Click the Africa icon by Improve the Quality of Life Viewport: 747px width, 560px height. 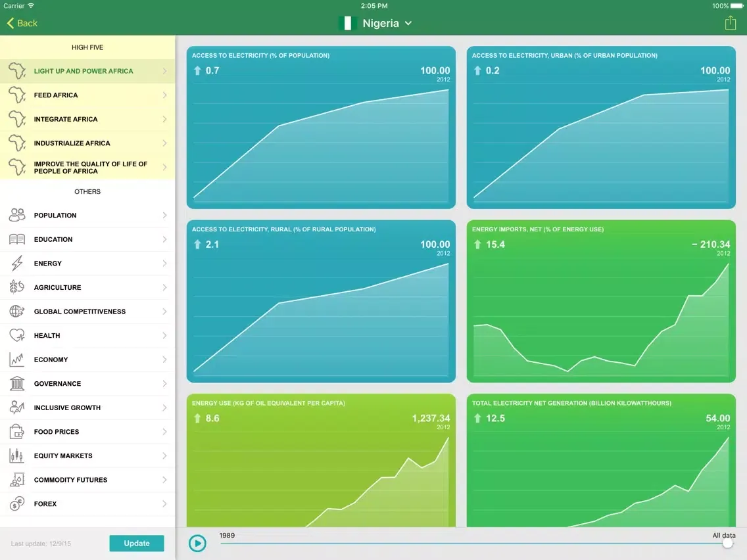[x=17, y=167]
